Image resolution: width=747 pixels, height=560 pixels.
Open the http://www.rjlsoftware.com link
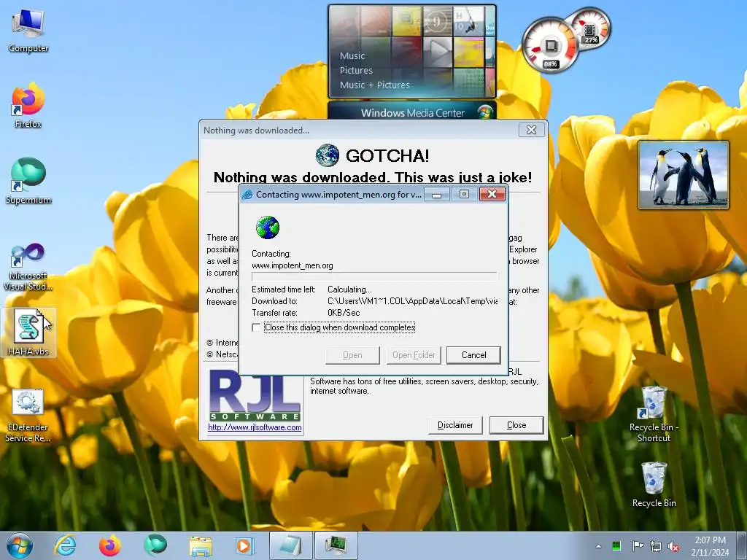pyautogui.click(x=255, y=427)
